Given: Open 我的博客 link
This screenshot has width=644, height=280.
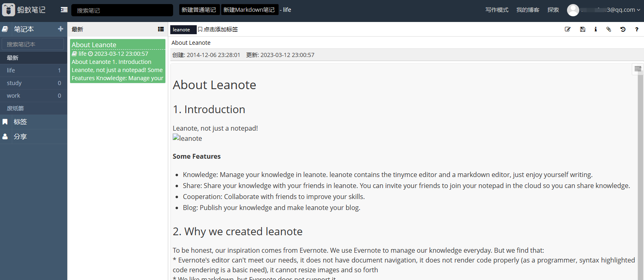Looking at the screenshot, I should (x=528, y=10).
